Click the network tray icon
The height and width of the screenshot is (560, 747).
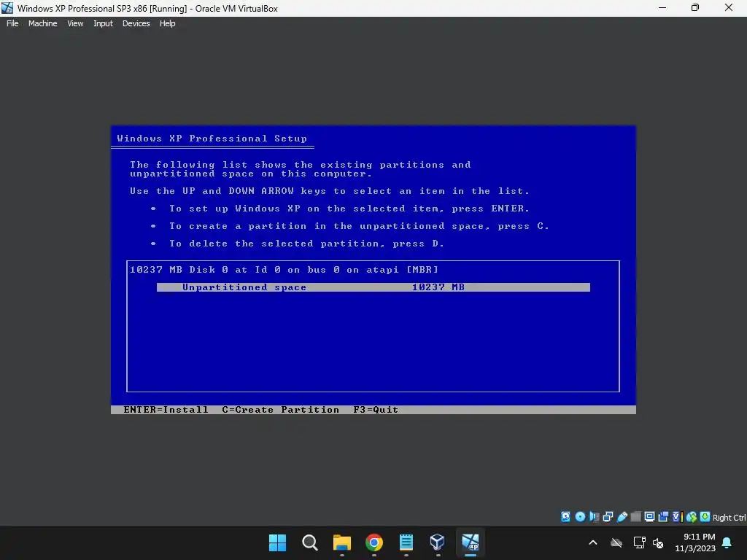click(639, 542)
